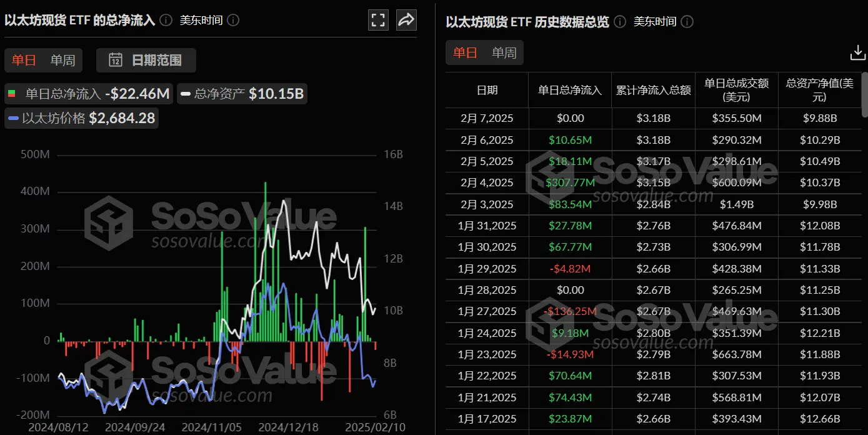This screenshot has width=868, height=435.
Task: Click the $12.66B net asset value
Action: click(x=819, y=419)
